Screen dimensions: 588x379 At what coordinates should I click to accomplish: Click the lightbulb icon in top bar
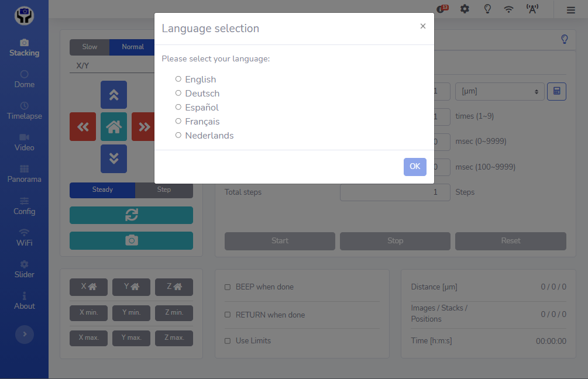coord(487,9)
